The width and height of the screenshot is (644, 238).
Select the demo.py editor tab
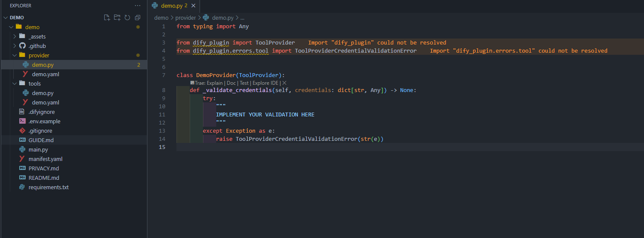point(171,6)
